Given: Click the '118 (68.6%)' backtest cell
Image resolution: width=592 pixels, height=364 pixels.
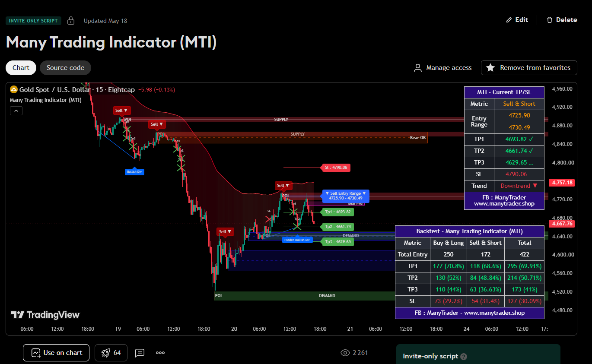Looking at the screenshot, I should point(485,266).
